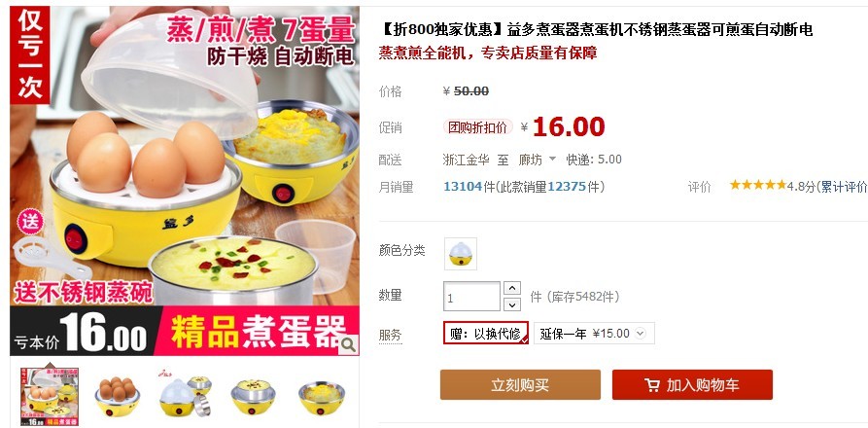Click the 团购折扣价 promotion tag
The image size is (868, 428).
[477, 127]
